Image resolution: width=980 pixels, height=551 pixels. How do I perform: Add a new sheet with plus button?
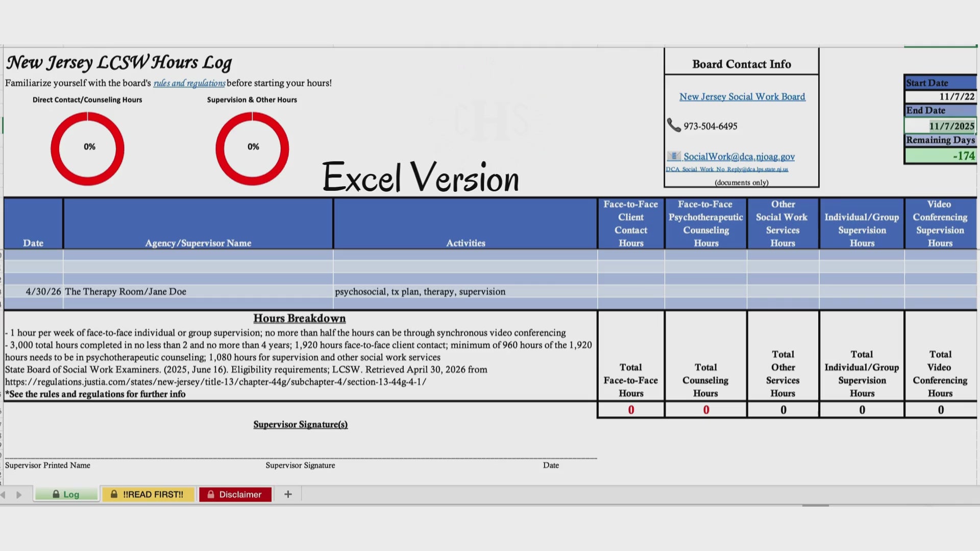[288, 494]
